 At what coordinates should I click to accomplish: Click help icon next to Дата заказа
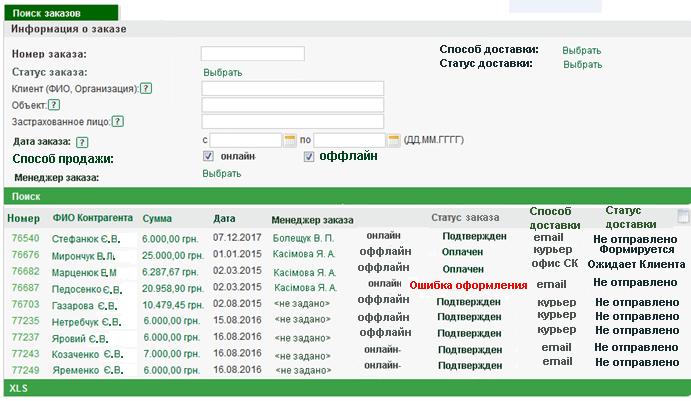pyautogui.click(x=82, y=142)
